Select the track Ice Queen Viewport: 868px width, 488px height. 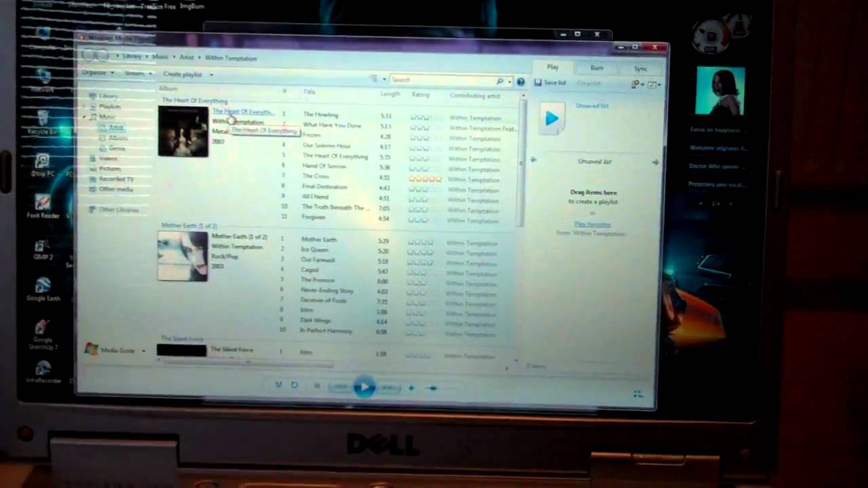(315, 249)
